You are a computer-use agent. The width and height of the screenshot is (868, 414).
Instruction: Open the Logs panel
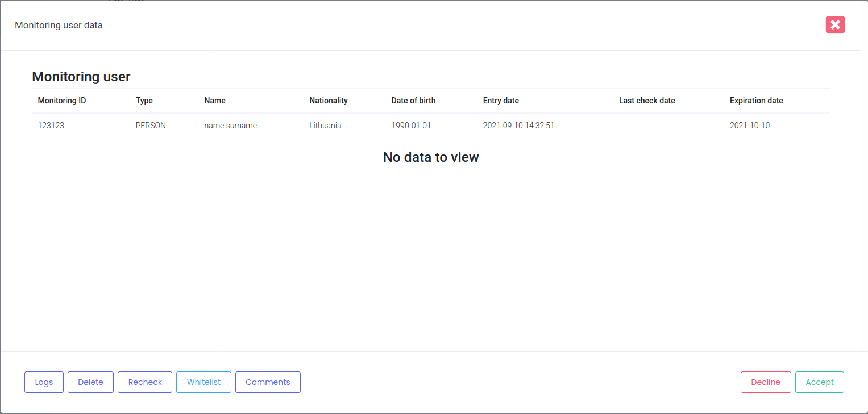click(44, 382)
